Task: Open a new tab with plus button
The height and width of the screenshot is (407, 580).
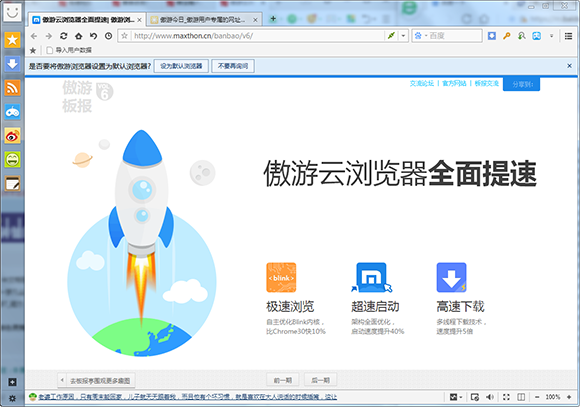Action: pyautogui.click(x=273, y=18)
